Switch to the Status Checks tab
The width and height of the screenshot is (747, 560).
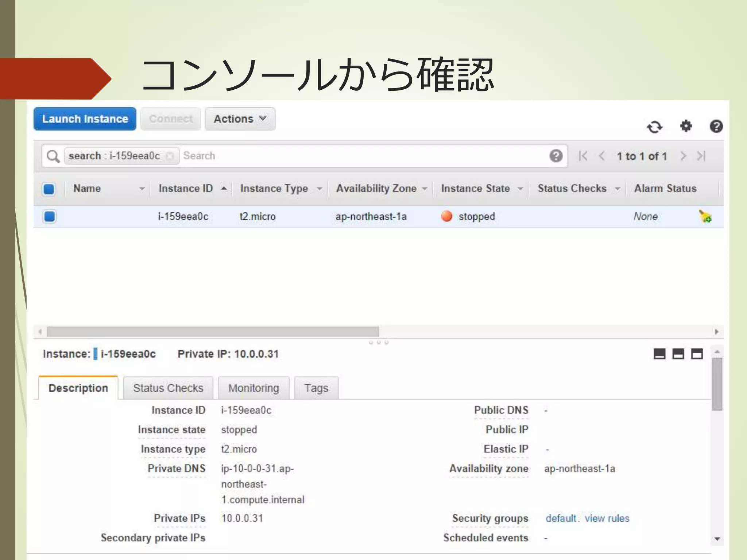pyautogui.click(x=168, y=388)
